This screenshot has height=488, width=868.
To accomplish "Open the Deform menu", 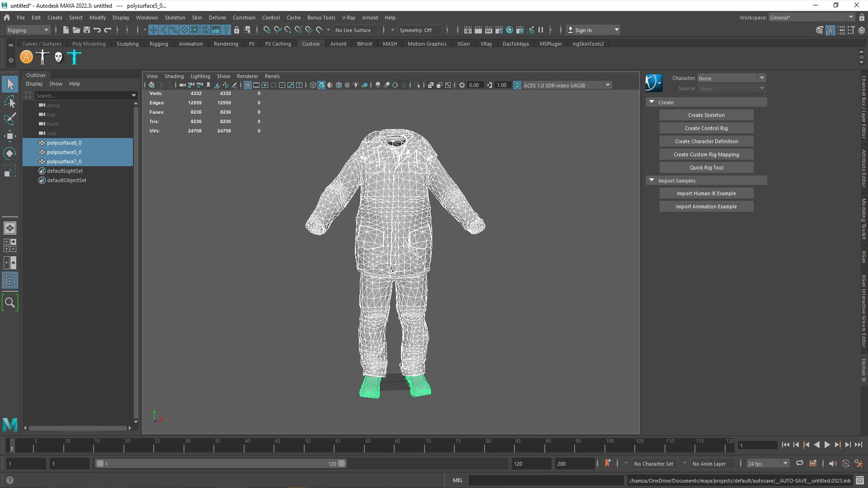I will tap(217, 18).
